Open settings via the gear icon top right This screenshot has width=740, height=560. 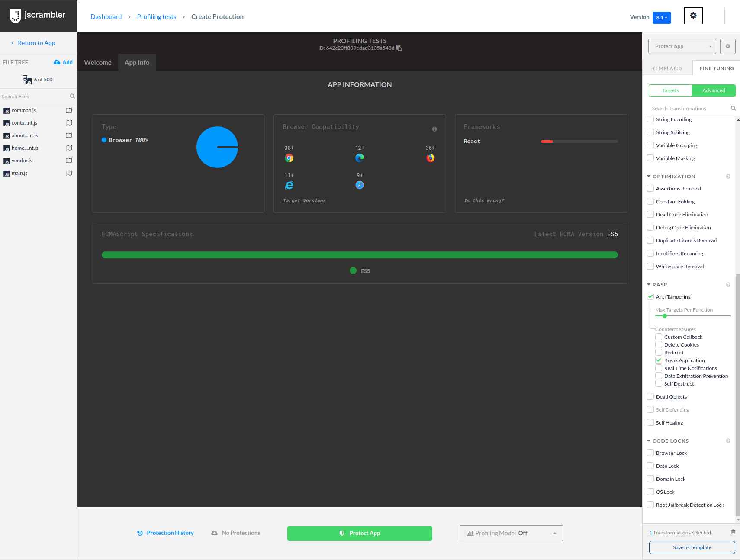(693, 16)
